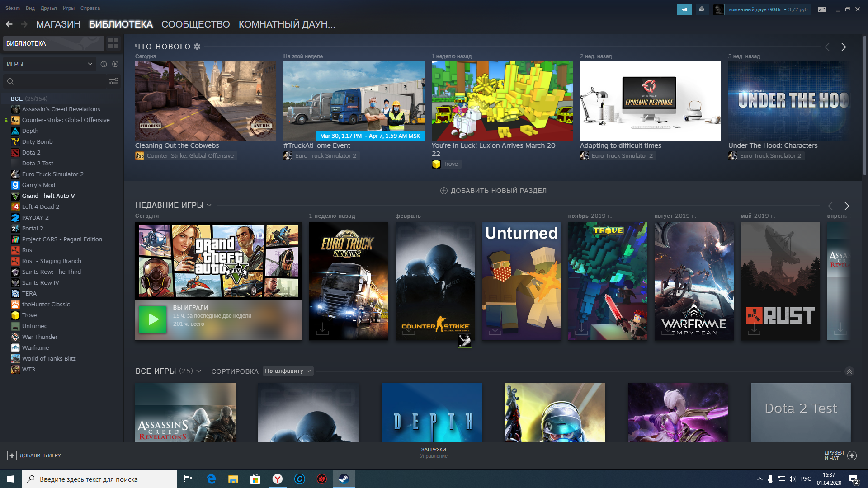Play Grand Theft Auto V green button
Viewport: 868px width, 488px height.
click(153, 319)
